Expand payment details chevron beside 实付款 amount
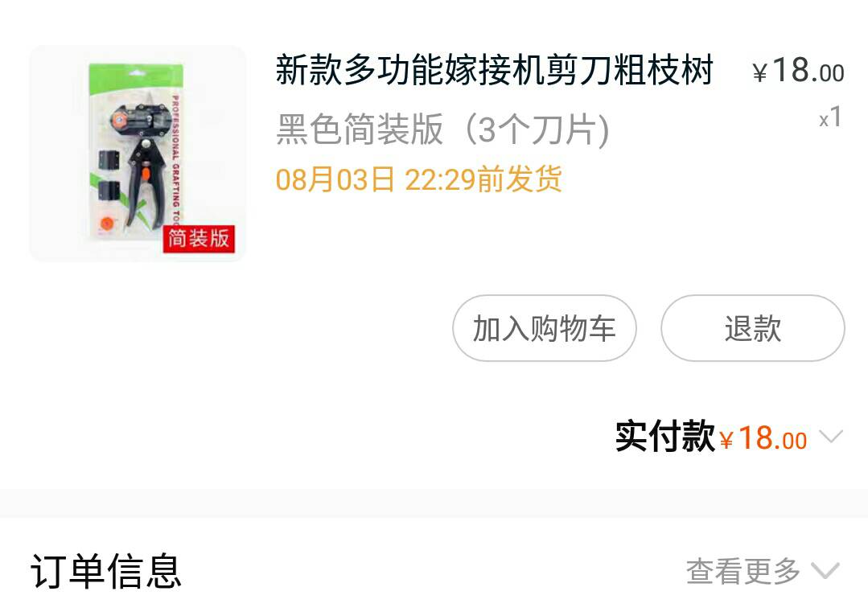The width and height of the screenshot is (868, 616). coord(831,436)
